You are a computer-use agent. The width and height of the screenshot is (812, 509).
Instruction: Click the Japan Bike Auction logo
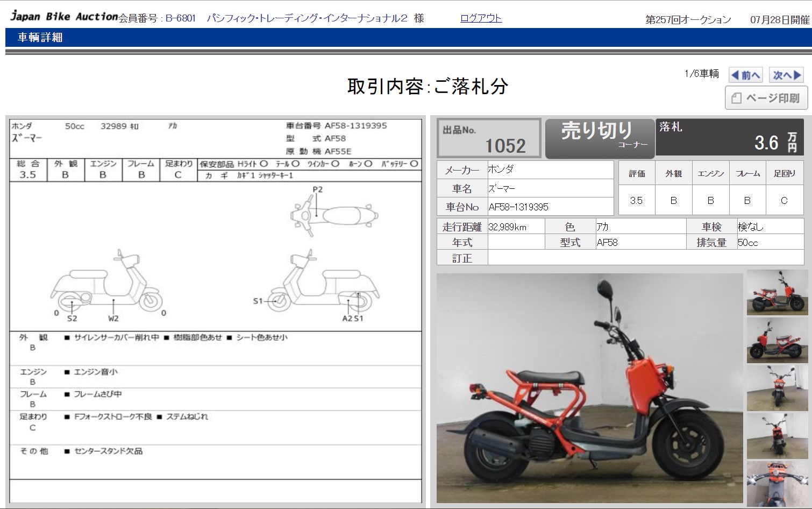(x=63, y=16)
